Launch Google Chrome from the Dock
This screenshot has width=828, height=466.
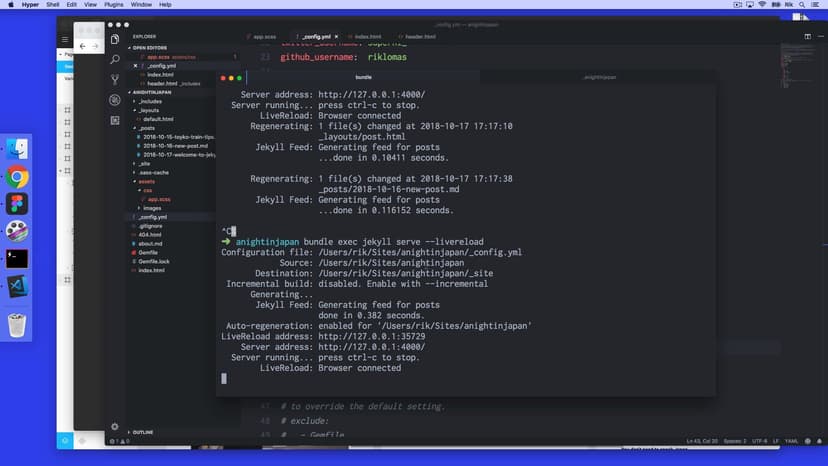coord(17,178)
